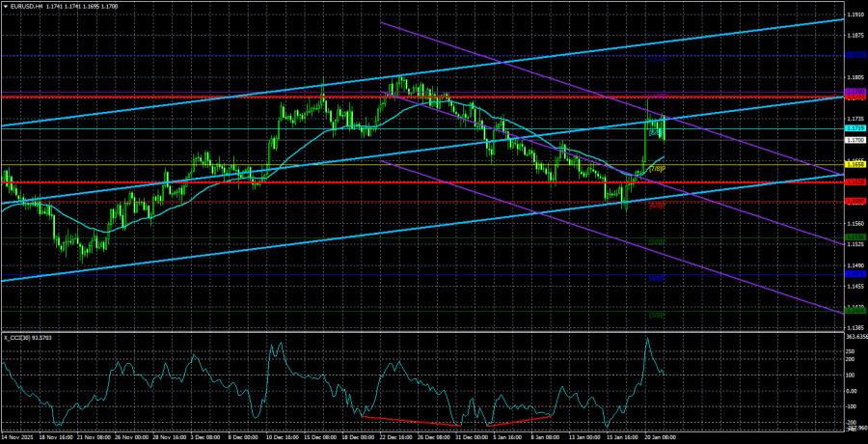This screenshot has width=868, height=444.
Task: Click the yellow [7/8]P level label
Action: [x=657, y=169]
